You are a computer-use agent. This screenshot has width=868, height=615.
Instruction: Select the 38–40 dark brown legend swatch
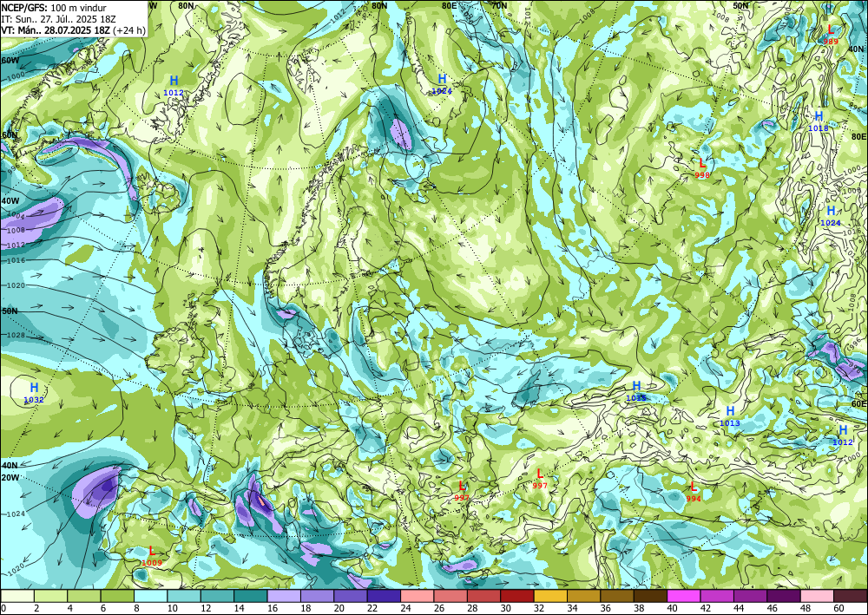click(x=650, y=596)
